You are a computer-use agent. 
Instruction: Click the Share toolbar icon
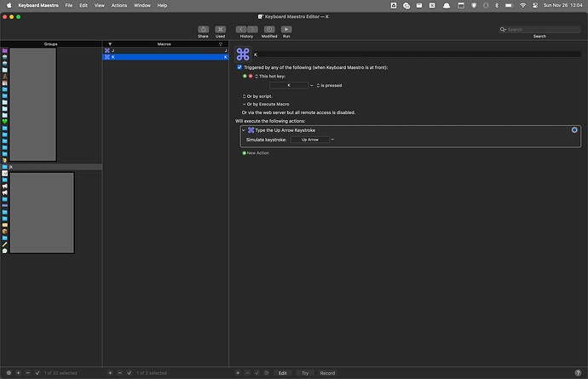[x=204, y=29]
